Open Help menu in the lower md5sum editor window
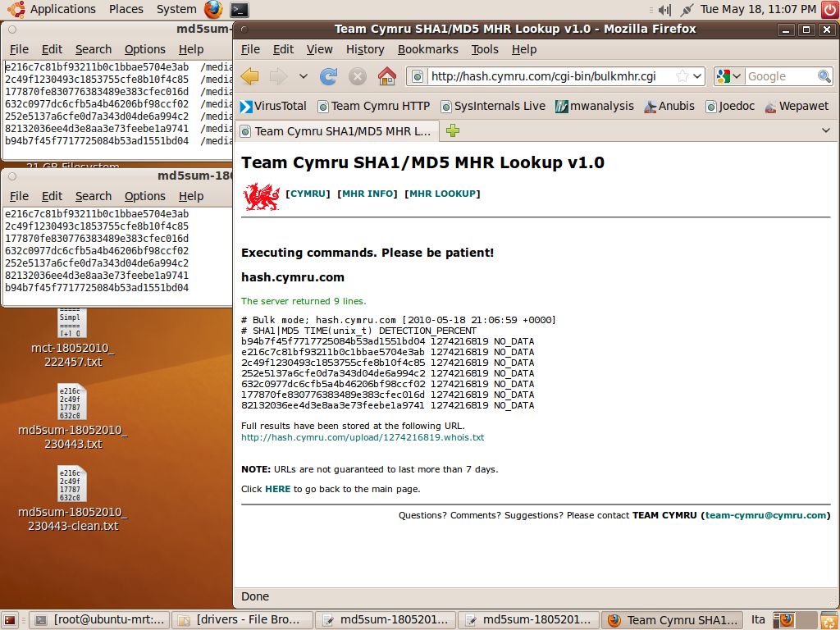The image size is (840, 630). point(190,196)
